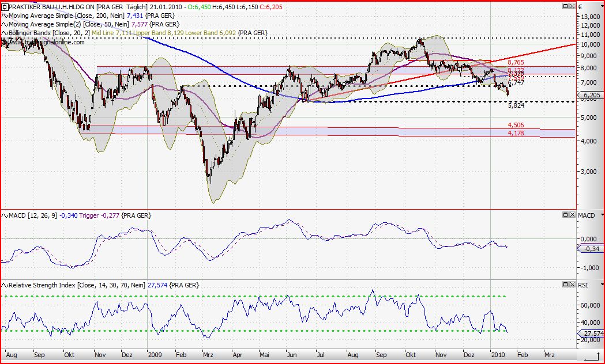The height and width of the screenshot is (364, 605).
Task: Maximize the main price chart pane
Action: coord(566,6)
